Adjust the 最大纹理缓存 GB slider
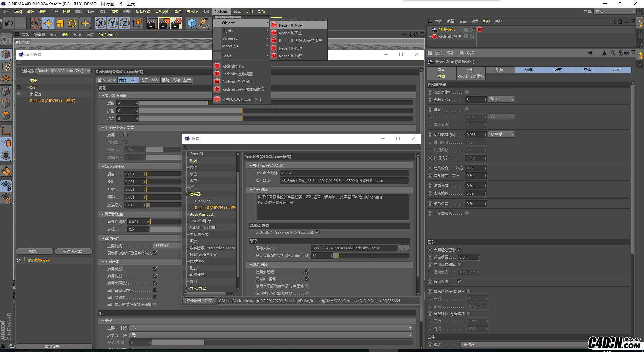This screenshot has height=352, width=644. point(371,256)
